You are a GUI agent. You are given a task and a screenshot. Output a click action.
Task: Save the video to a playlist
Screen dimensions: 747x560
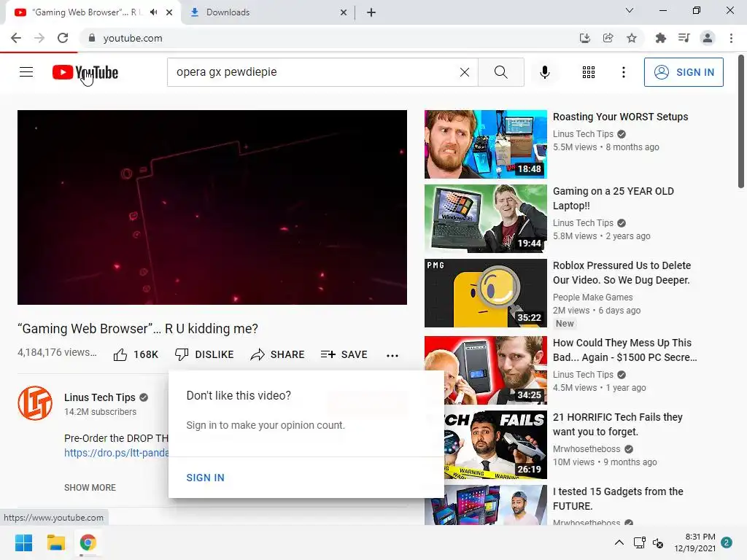point(344,354)
